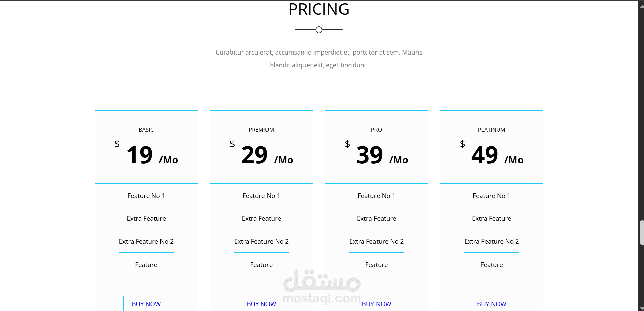Click Extra Feature in Platinum column
Viewport: 644px width, 311px height.
coord(491,218)
